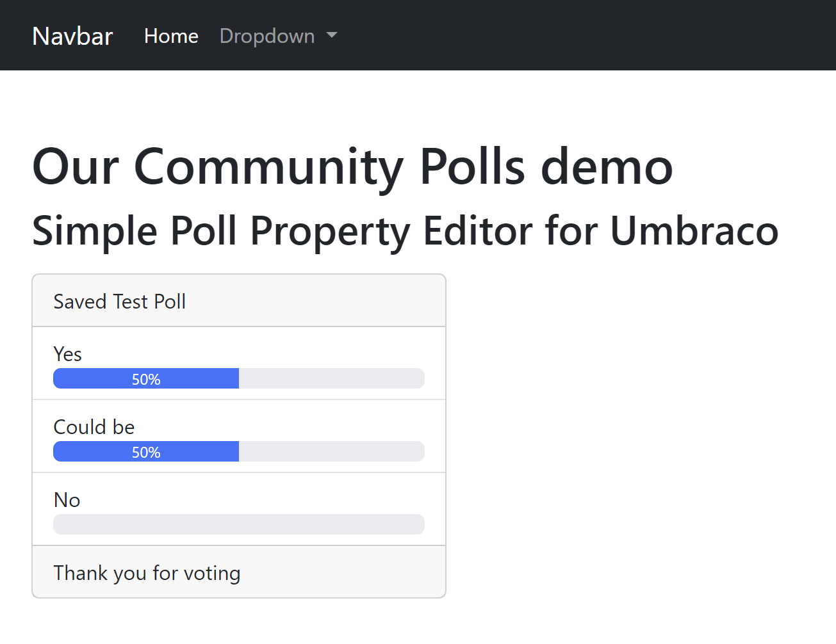836x644 pixels.
Task: Click the Saved Test Poll header
Action: point(119,301)
